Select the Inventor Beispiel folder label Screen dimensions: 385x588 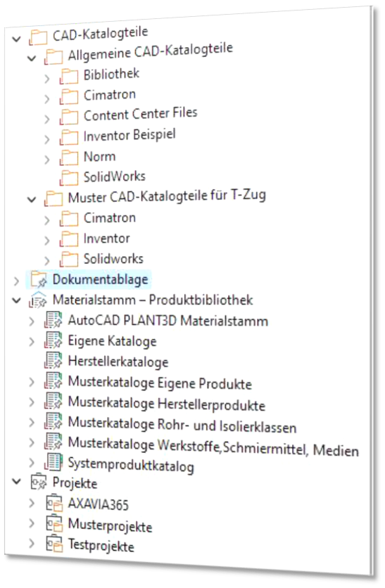(130, 135)
